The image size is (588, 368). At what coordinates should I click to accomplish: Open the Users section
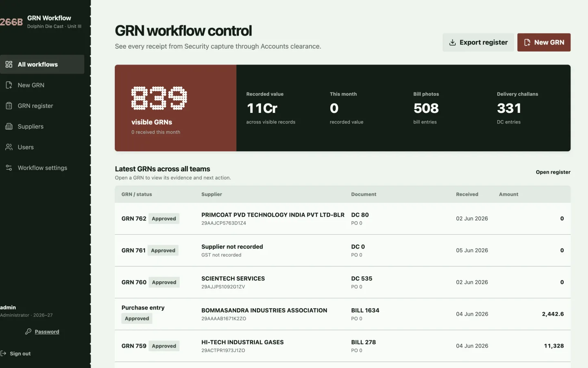42,147
